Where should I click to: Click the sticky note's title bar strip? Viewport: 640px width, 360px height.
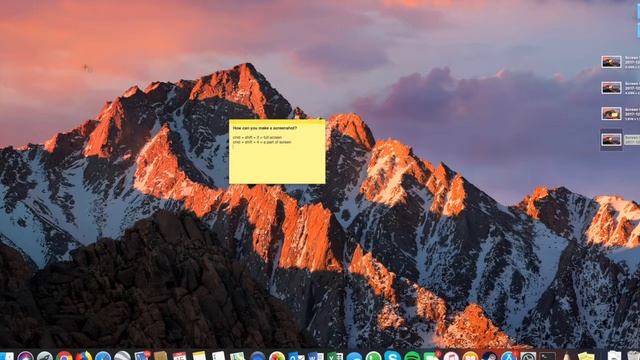click(277, 122)
